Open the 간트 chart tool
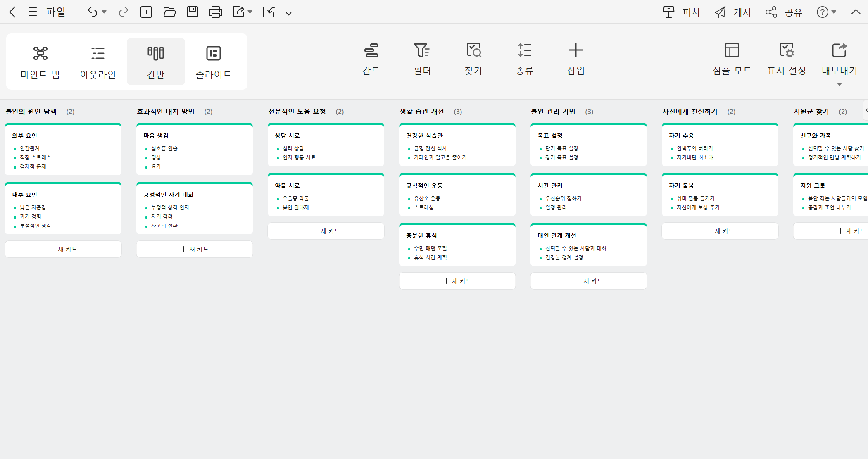Image resolution: width=868 pixels, height=459 pixels. (371, 59)
